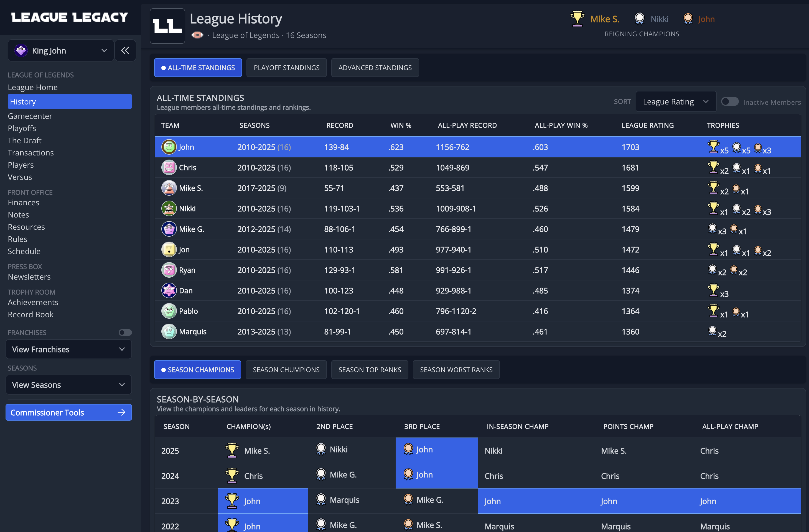Click the silver medal beside Nikki header
Image resolution: width=809 pixels, height=532 pixels.
(639, 19)
